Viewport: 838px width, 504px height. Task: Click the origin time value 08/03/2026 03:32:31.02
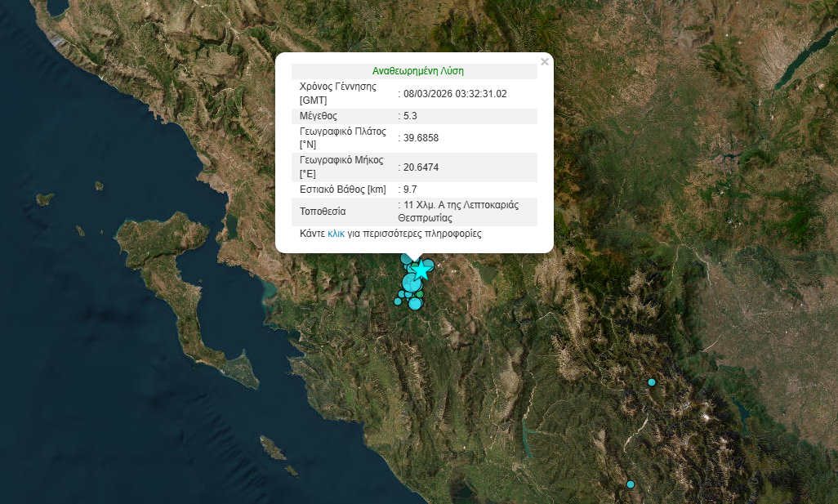click(x=455, y=94)
